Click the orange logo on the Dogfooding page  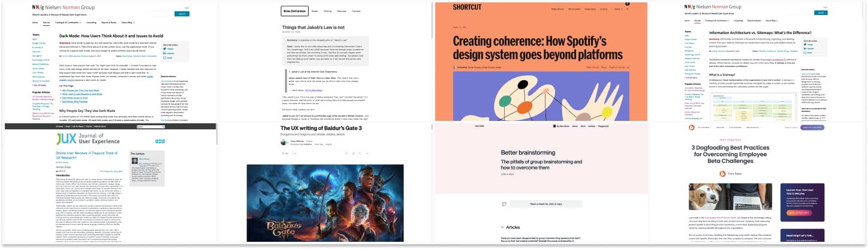tap(691, 127)
